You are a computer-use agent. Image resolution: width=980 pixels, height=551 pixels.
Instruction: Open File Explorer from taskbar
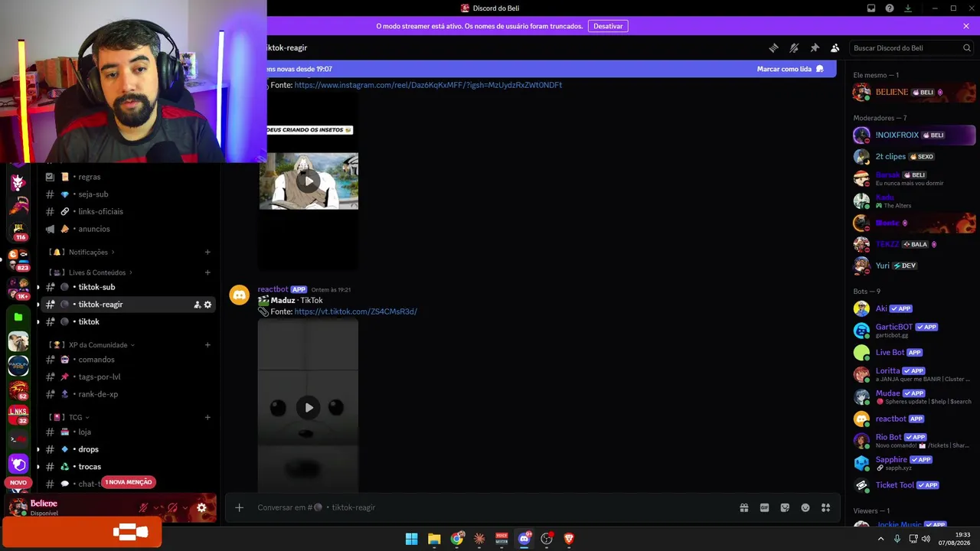pos(434,539)
